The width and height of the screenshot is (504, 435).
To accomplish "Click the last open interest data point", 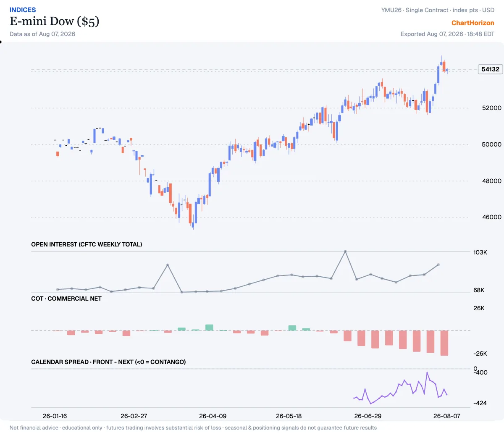I will 438,265.
